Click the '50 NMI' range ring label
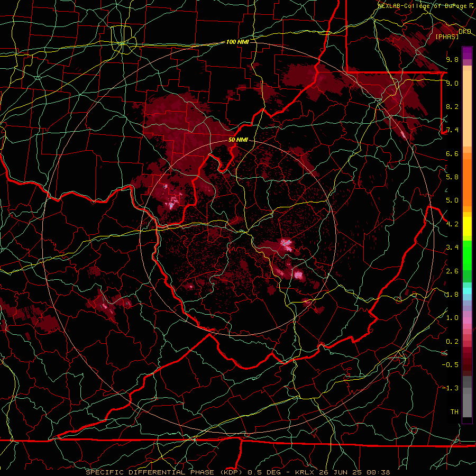Screen dimensions: 476x476 coord(238,140)
